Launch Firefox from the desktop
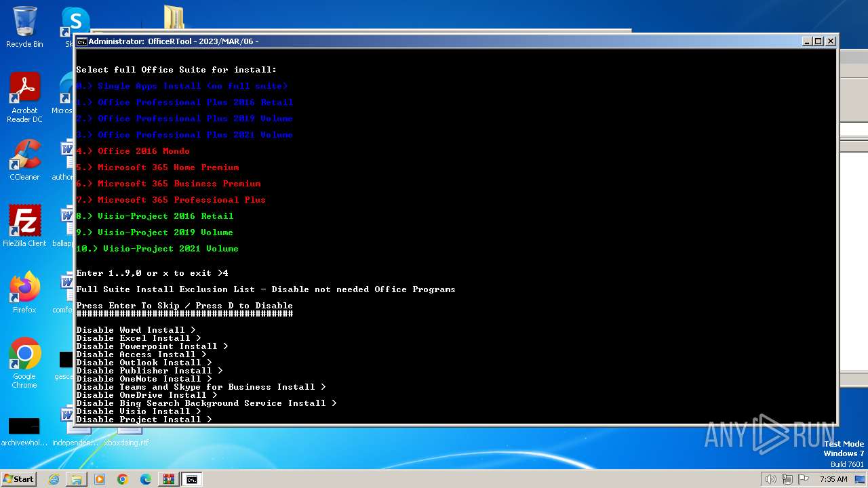868x488 pixels. [x=24, y=293]
